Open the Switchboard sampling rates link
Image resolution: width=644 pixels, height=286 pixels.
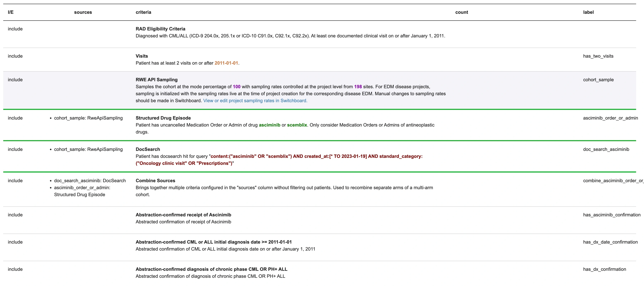(x=255, y=101)
